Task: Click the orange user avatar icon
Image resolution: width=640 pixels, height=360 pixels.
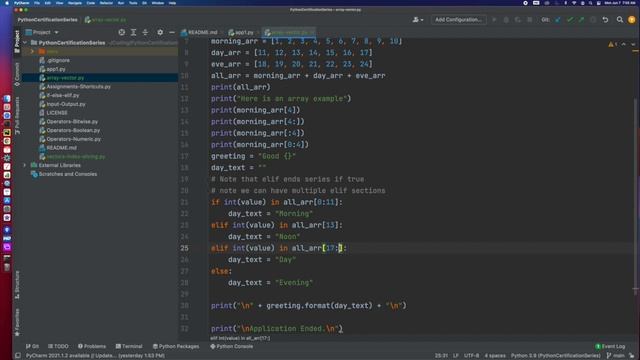Action: click(632, 20)
